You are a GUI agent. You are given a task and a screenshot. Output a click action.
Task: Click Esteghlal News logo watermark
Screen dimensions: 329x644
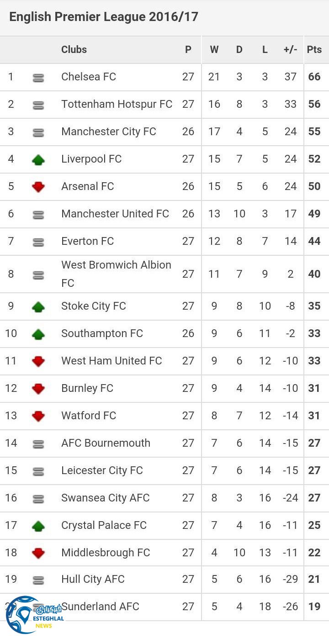(x=34, y=614)
